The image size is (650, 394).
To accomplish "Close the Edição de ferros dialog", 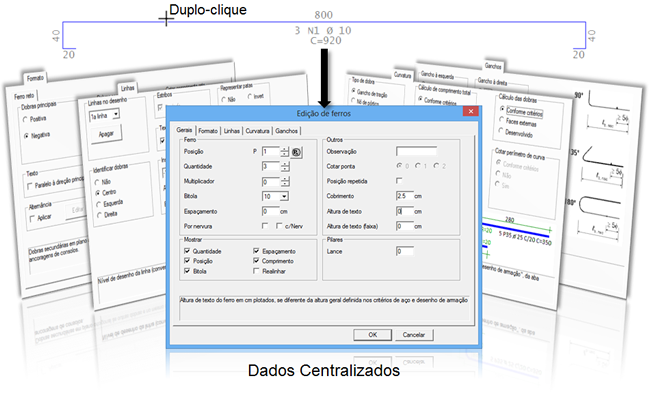I will [471, 111].
